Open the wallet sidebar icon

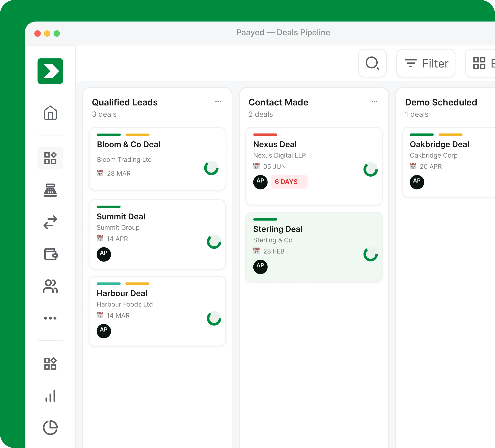tap(51, 254)
